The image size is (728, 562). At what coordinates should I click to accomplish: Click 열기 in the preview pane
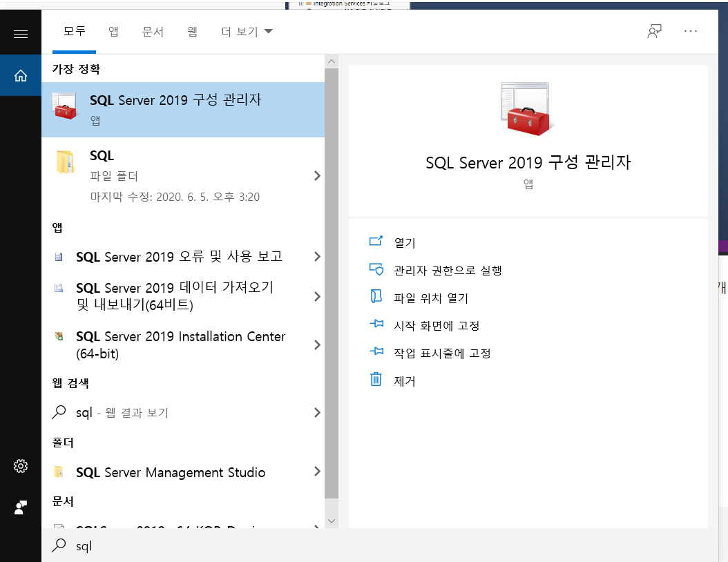pos(405,242)
